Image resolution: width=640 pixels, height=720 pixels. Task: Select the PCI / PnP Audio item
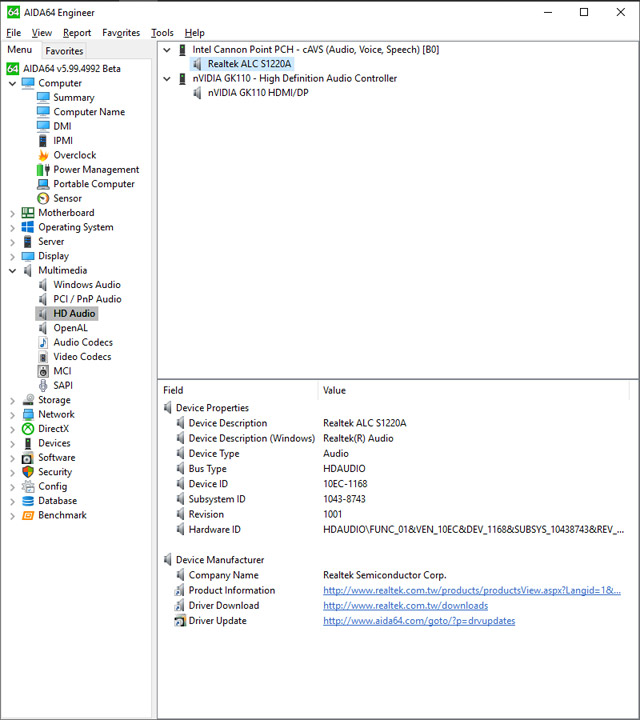point(87,299)
